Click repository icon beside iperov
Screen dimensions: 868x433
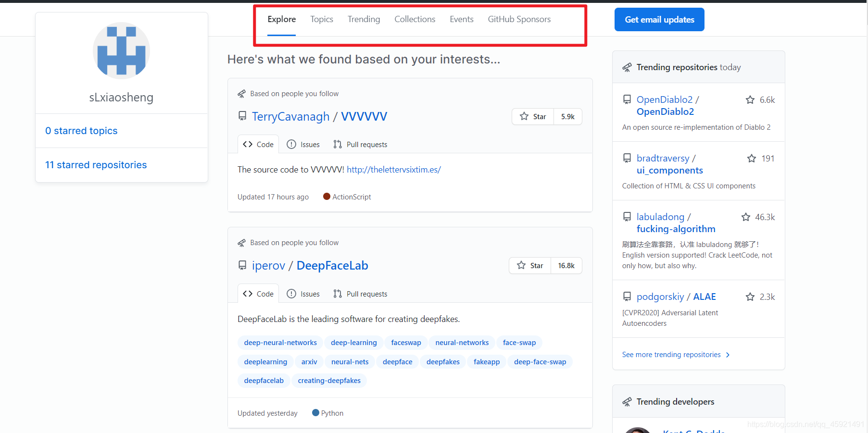point(242,265)
